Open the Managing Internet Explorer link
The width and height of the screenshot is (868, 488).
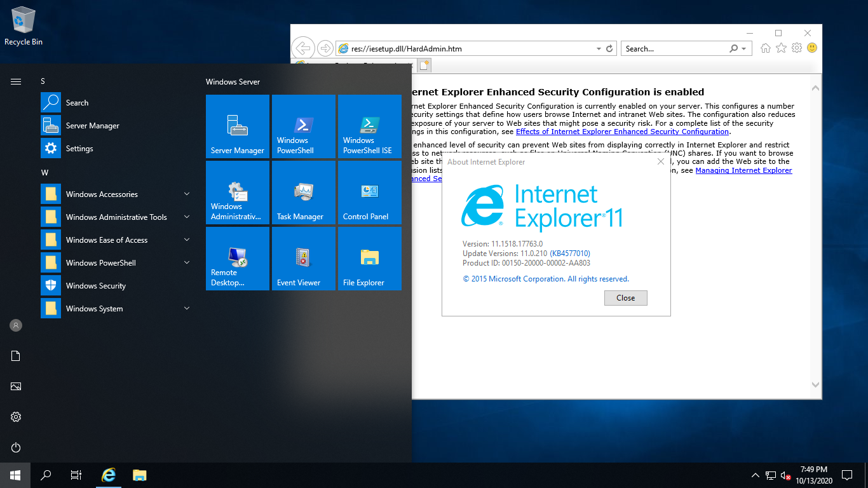[x=744, y=170]
